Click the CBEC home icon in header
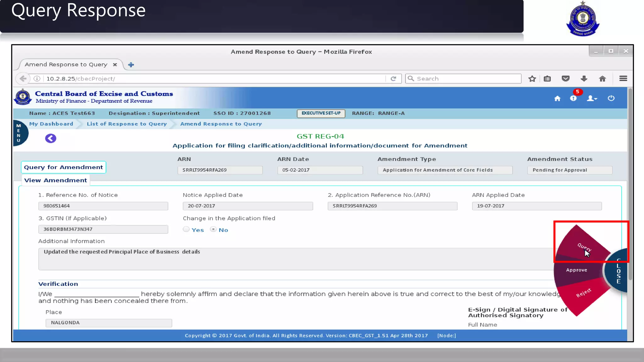The width and height of the screenshot is (644, 362). click(557, 98)
